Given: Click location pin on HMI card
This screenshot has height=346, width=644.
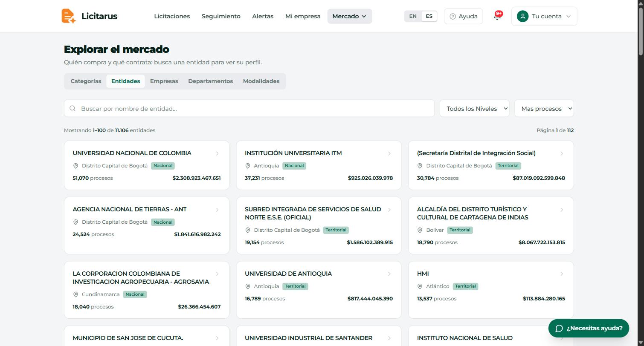Looking at the screenshot, I should point(420,286).
